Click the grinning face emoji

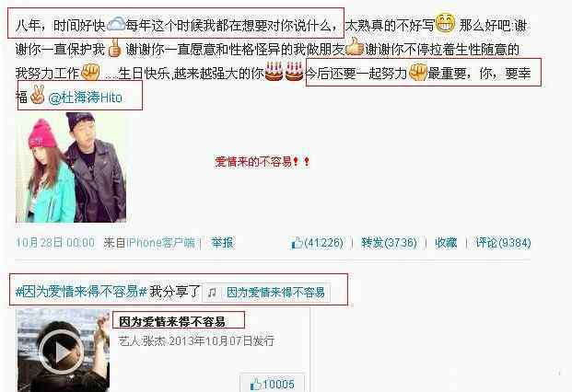(446, 23)
